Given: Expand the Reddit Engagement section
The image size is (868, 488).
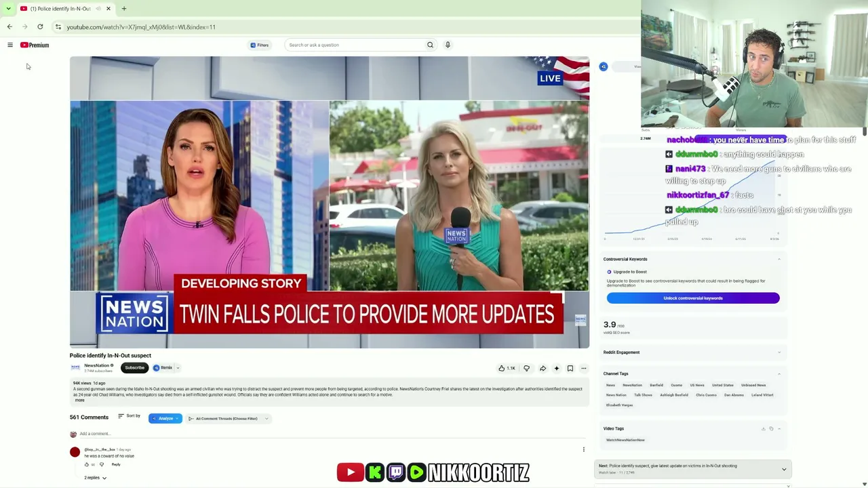Looking at the screenshot, I should 779,352.
